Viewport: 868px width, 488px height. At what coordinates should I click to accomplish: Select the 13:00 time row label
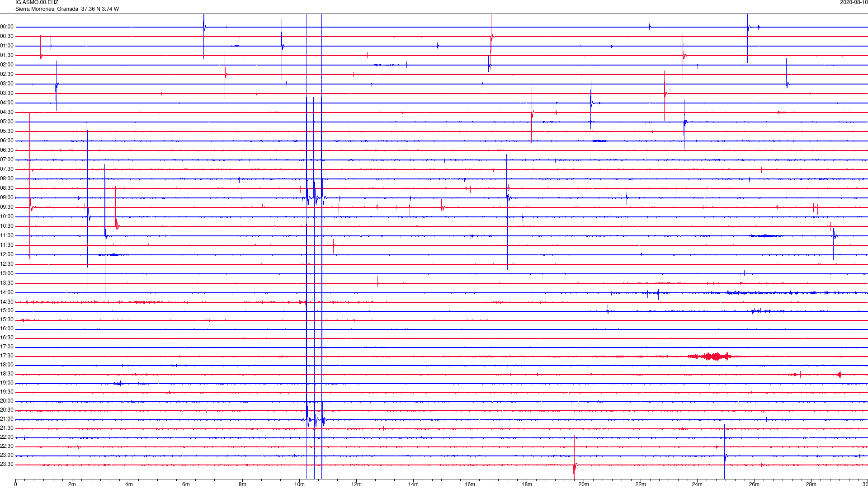(7, 274)
